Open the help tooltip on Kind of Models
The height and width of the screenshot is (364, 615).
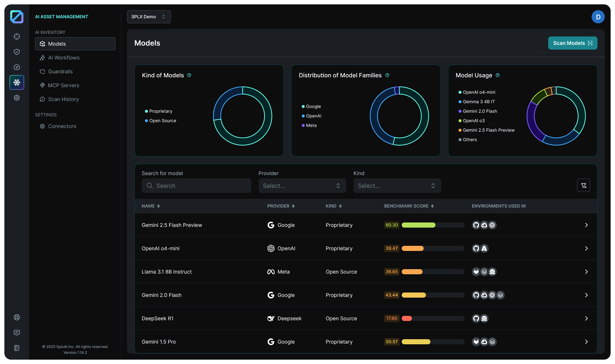coord(189,75)
